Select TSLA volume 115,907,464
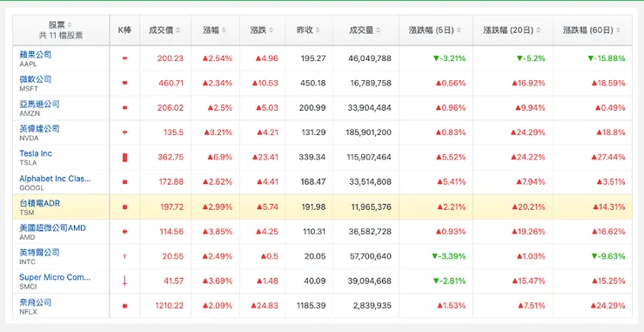 (370, 157)
